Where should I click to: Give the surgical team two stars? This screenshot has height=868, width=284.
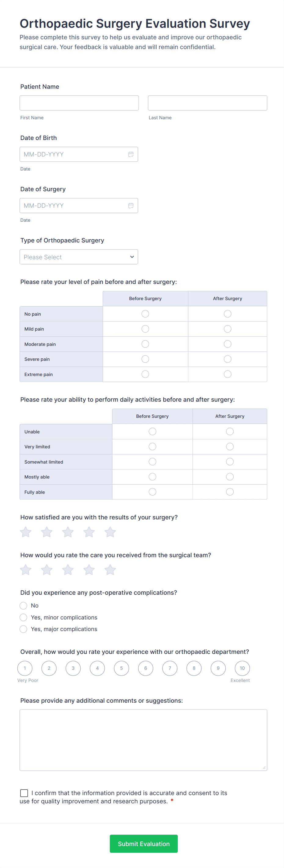point(46,569)
